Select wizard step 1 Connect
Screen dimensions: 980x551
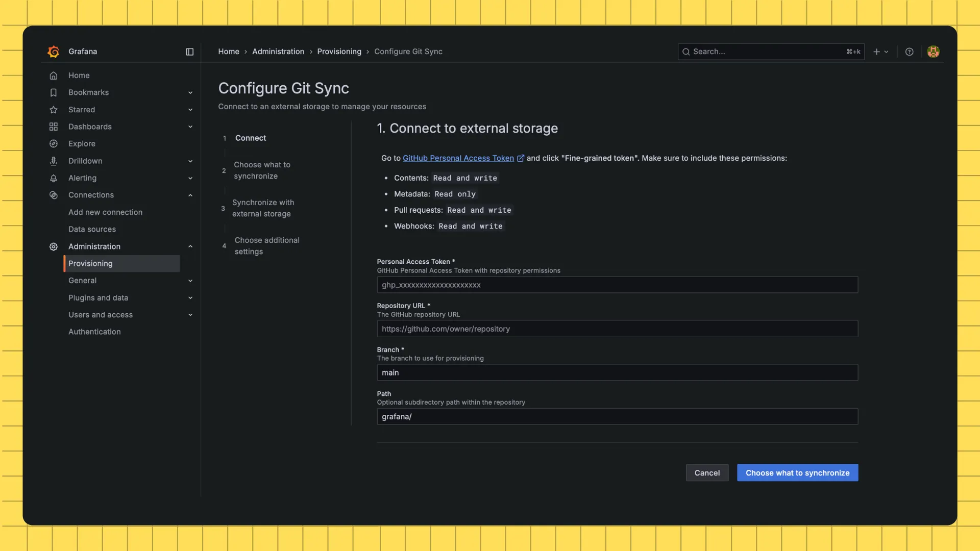pos(244,138)
